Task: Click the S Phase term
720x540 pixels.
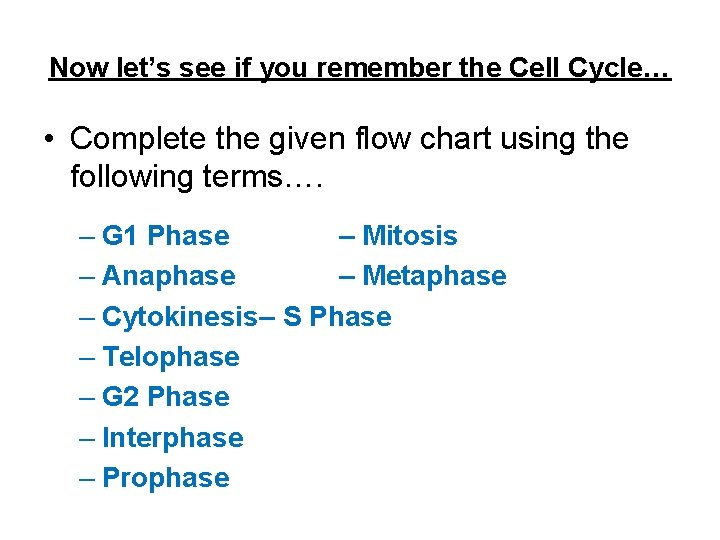Action: [338, 316]
